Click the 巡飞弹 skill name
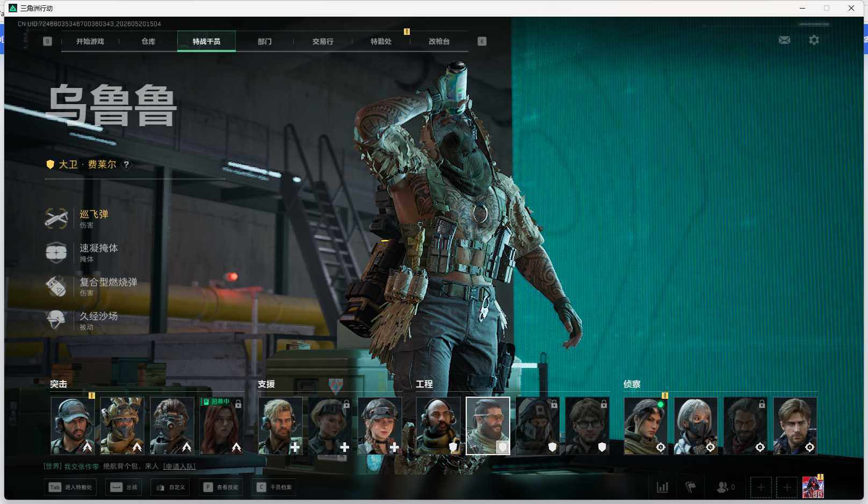 94,214
